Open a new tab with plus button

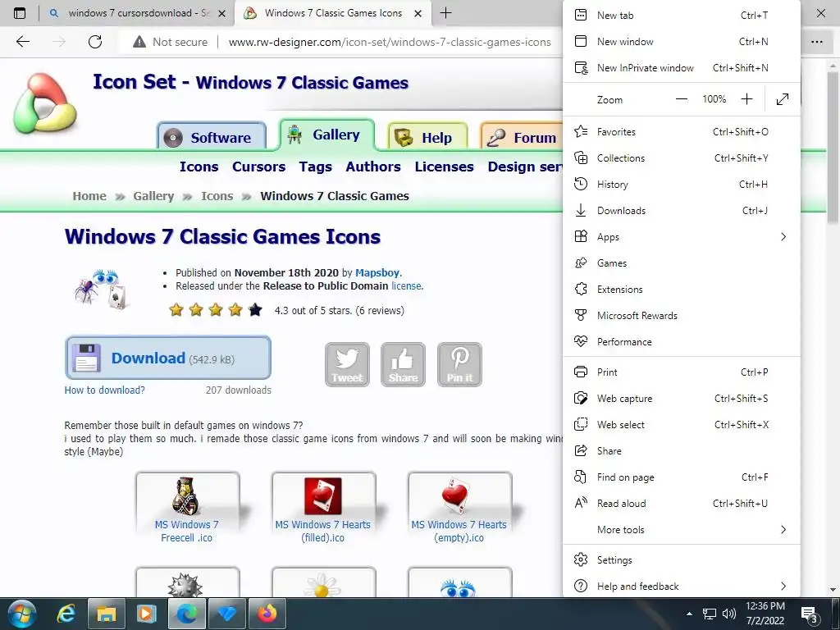tap(445, 13)
